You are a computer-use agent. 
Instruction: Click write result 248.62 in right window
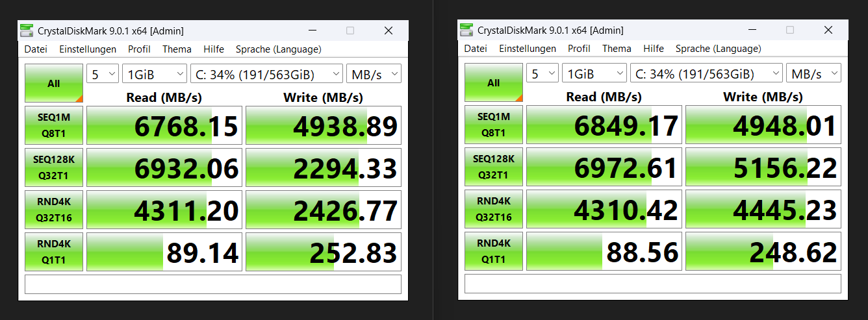pos(763,251)
